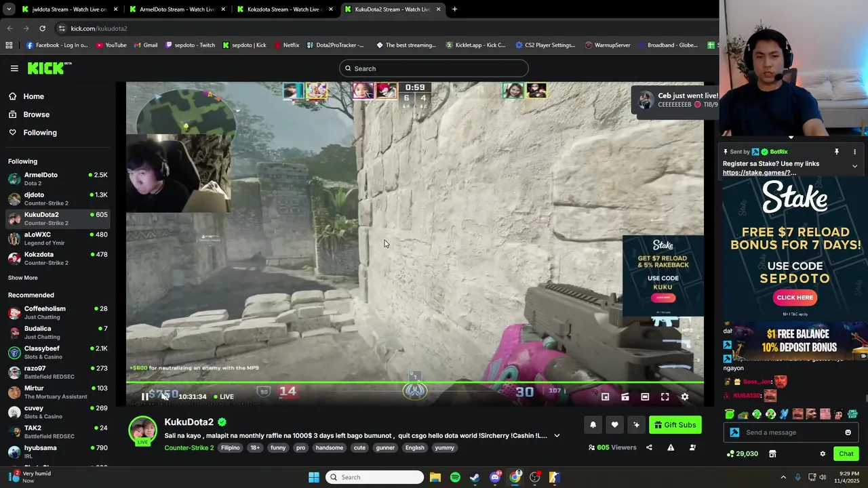Open the Netflix bookmark
The image size is (868, 488).
287,45
